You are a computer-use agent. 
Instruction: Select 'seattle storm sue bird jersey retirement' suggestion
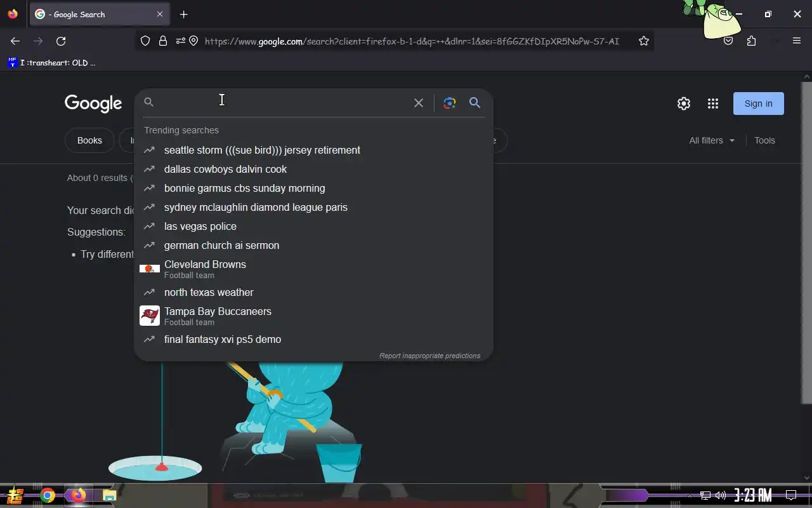click(313, 150)
